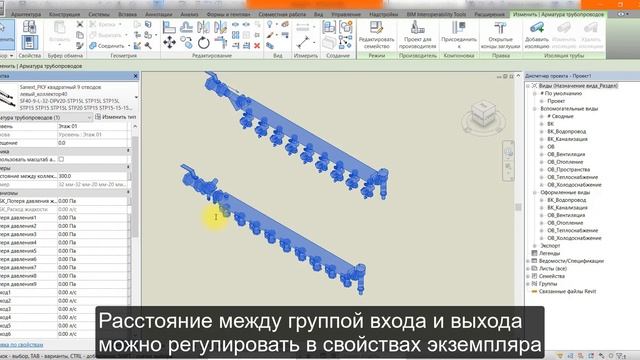640x360 pixels.
Task: Select the Move tool in the Редактирование panel
Action: 169,42
